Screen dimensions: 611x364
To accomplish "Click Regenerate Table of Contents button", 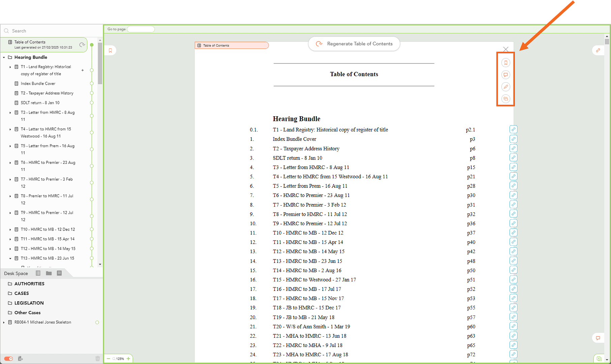I will click(354, 44).
